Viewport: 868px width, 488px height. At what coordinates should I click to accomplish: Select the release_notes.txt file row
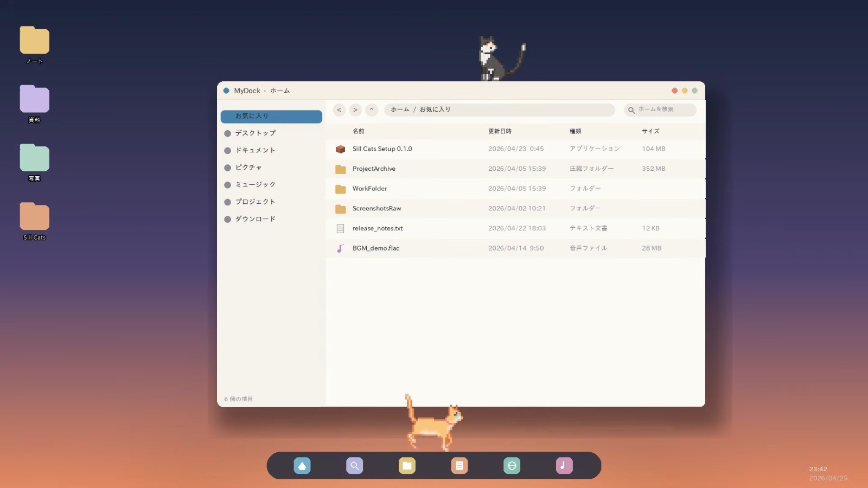tap(515, 228)
